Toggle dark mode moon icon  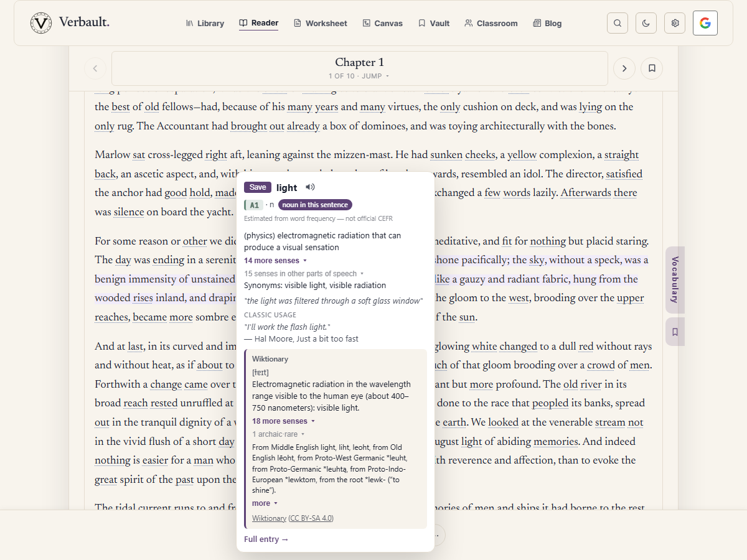[x=646, y=23]
